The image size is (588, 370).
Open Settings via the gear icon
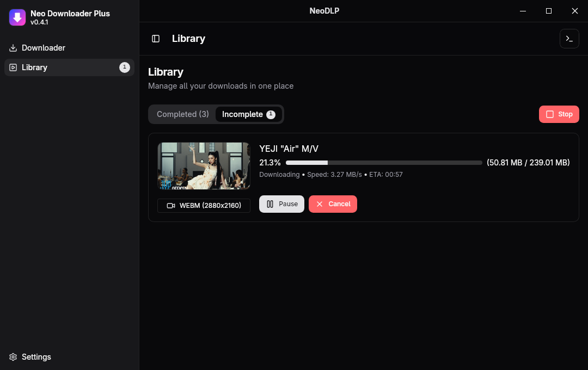(x=13, y=356)
